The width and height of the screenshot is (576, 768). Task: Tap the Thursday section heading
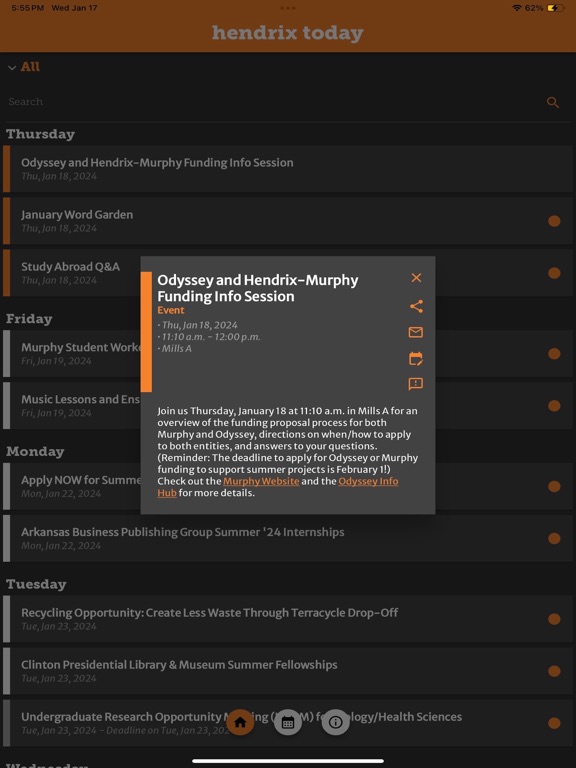pos(40,134)
